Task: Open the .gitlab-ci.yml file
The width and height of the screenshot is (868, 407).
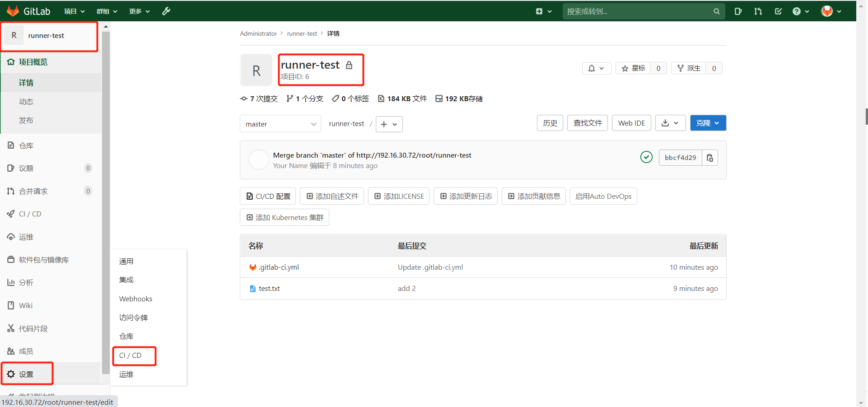Action: [279, 267]
